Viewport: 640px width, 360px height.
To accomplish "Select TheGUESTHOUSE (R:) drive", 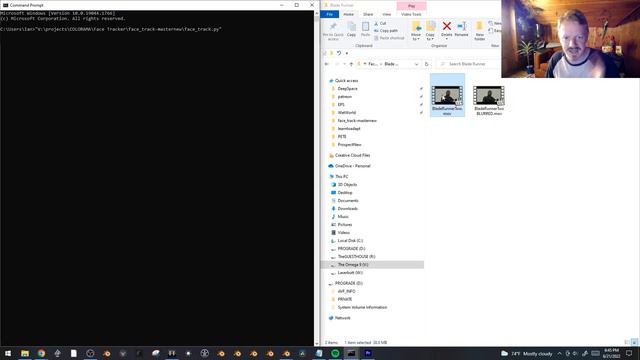I will [356, 257].
